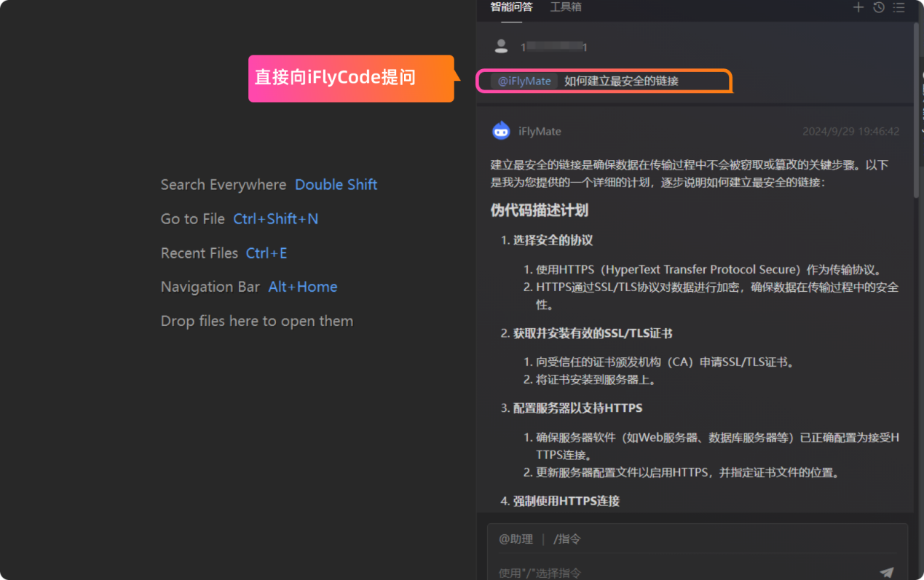Click the Recent Files hint label
The width and height of the screenshot is (924, 580).
[200, 253]
